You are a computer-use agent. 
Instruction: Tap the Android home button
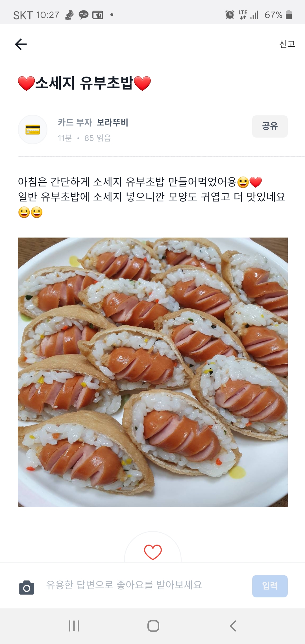coord(153,626)
